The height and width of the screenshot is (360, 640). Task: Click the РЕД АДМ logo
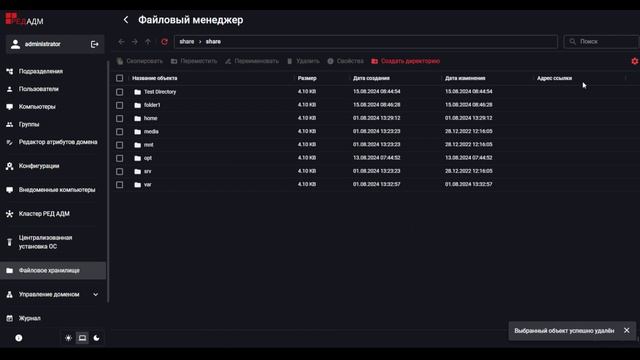24,19
